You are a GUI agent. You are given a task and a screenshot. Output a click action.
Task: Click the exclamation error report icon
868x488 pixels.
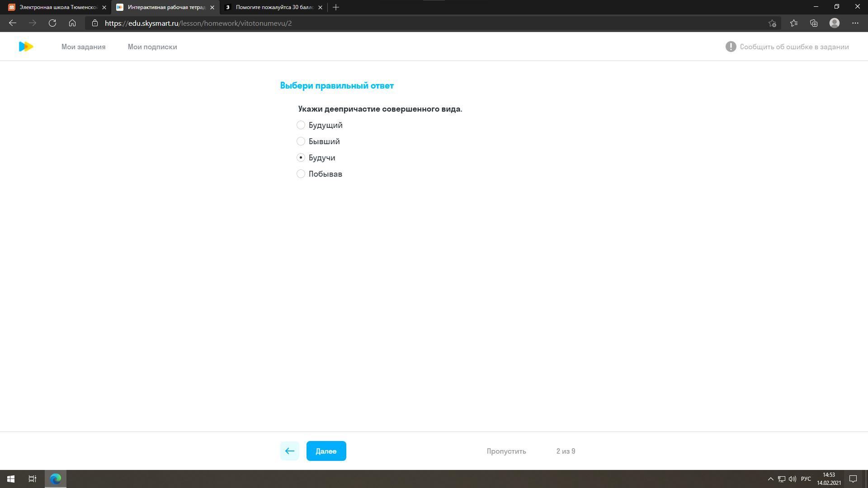coord(731,47)
